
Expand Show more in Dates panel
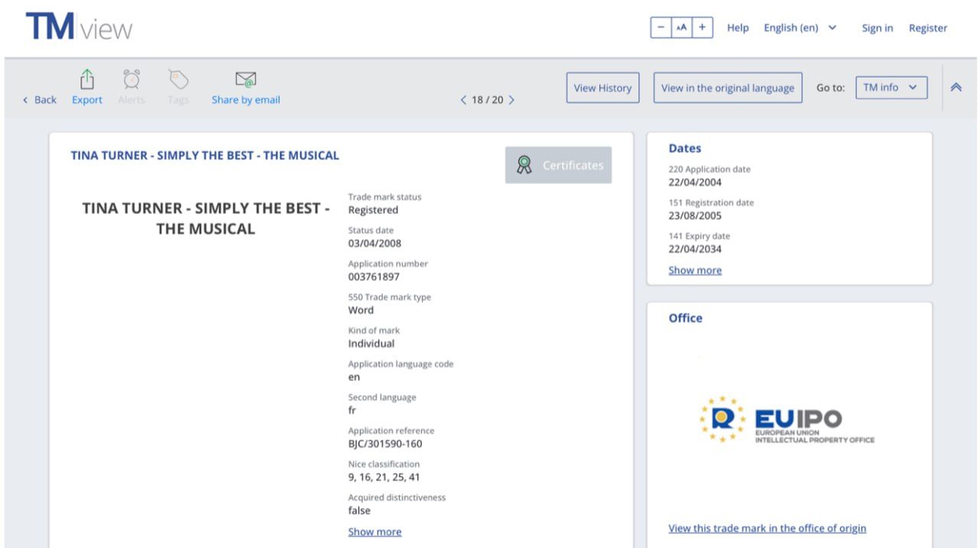point(694,270)
